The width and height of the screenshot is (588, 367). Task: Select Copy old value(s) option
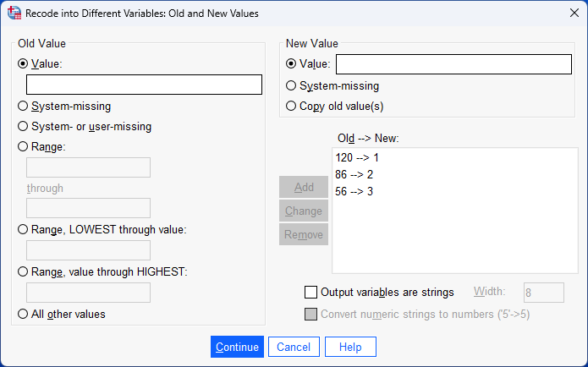point(292,106)
